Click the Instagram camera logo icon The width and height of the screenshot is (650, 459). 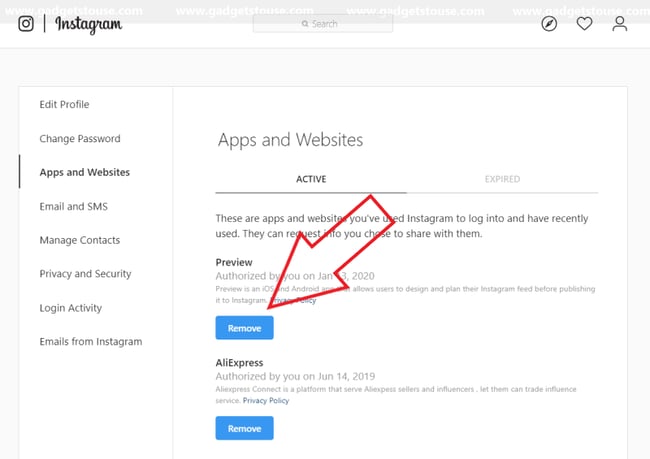27,24
